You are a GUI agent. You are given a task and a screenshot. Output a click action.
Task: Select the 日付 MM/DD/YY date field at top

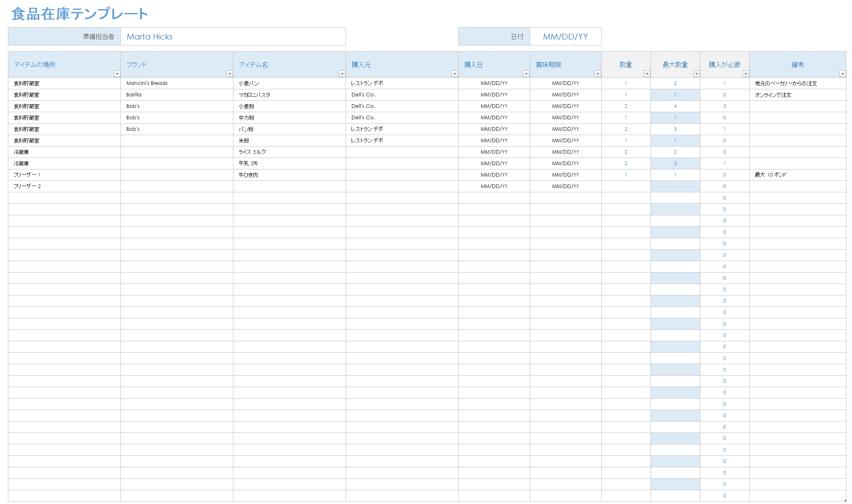(565, 36)
